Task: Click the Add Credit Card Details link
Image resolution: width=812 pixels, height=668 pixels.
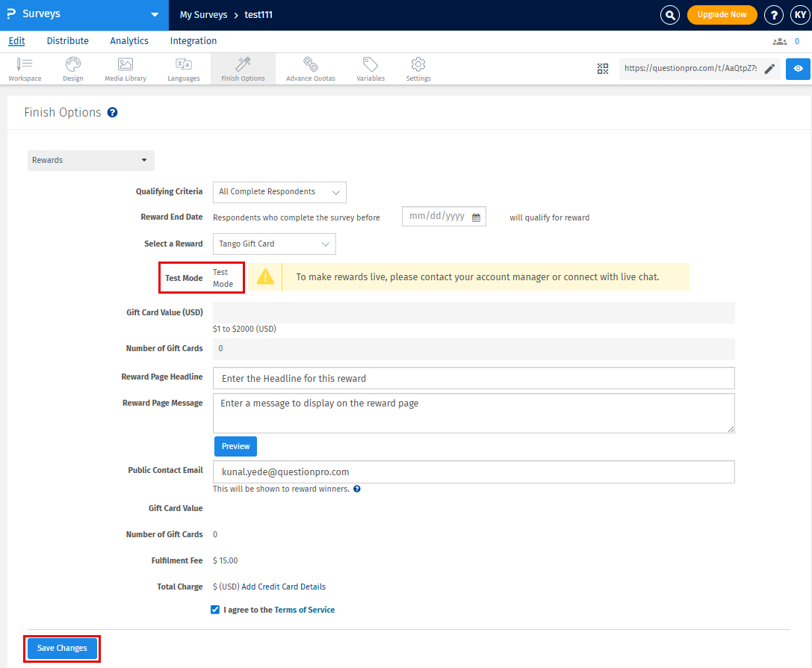Action: [283, 587]
